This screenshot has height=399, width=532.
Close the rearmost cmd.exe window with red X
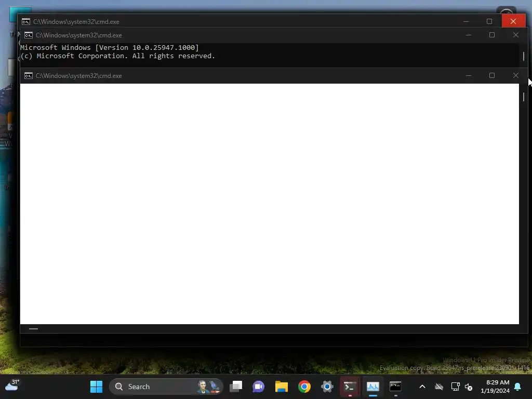pyautogui.click(x=513, y=21)
